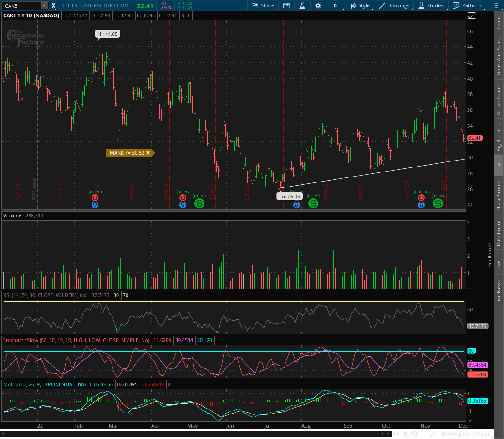Open the Style menu
The image size is (504, 439).
(360, 5)
